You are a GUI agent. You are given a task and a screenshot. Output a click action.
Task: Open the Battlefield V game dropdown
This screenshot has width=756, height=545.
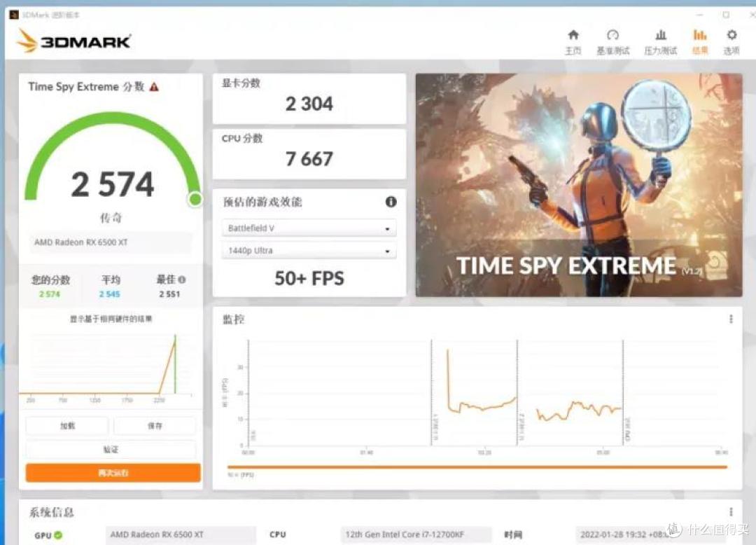[309, 228]
